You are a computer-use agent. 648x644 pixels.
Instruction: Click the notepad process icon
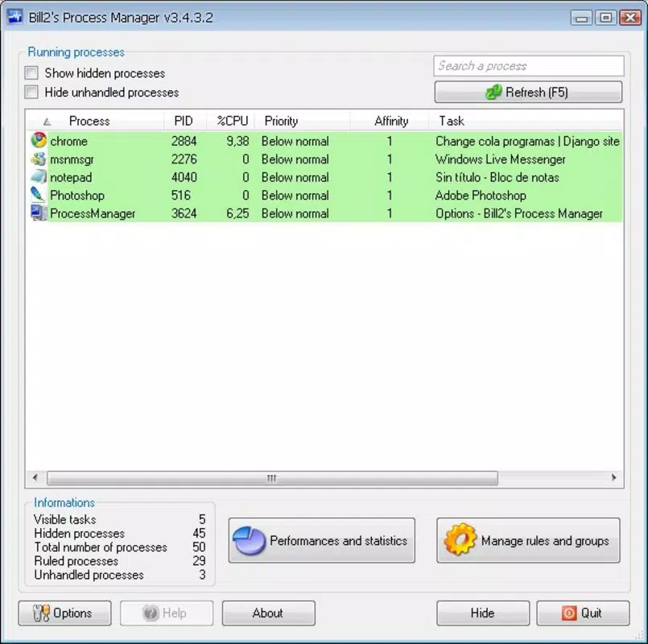[x=39, y=177]
